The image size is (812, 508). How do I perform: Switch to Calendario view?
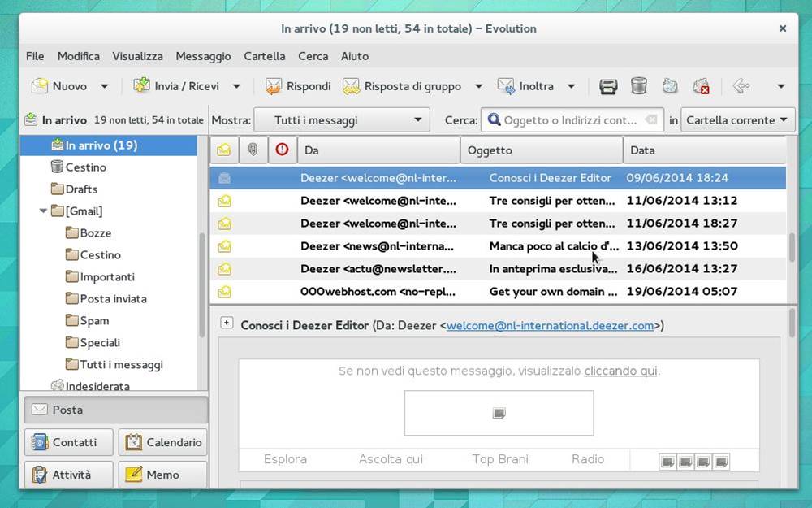pos(163,442)
